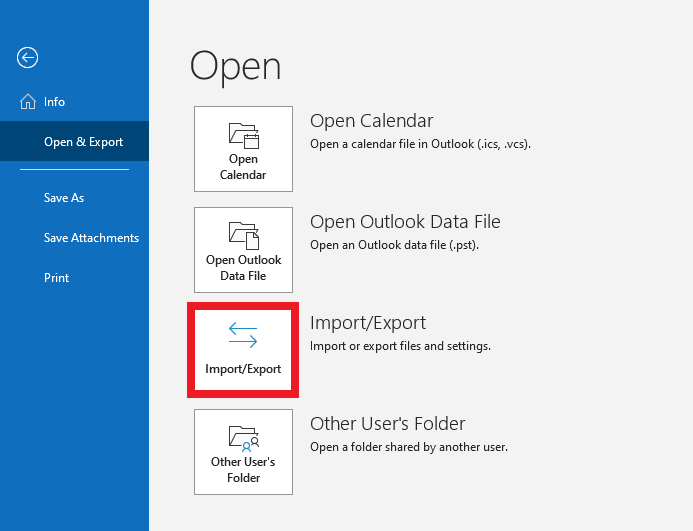Click the back arrow circle icon
Viewport: 693px width, 531px height.
[x=27, y=57]
